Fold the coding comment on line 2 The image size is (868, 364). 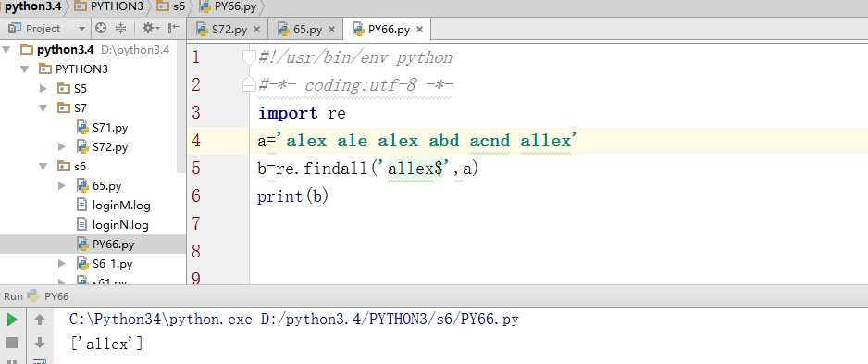[x=250, y=84]
